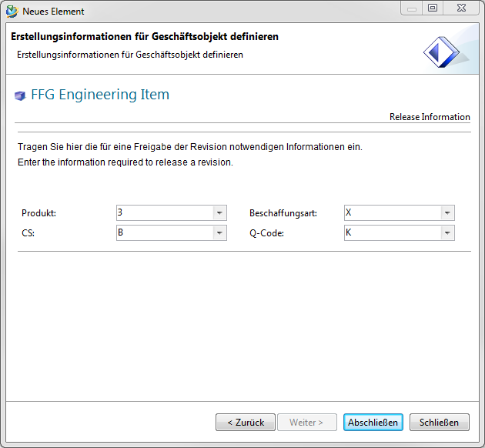Click the Release Information section label
485x448 pixels.
click(x=430, y=117)
